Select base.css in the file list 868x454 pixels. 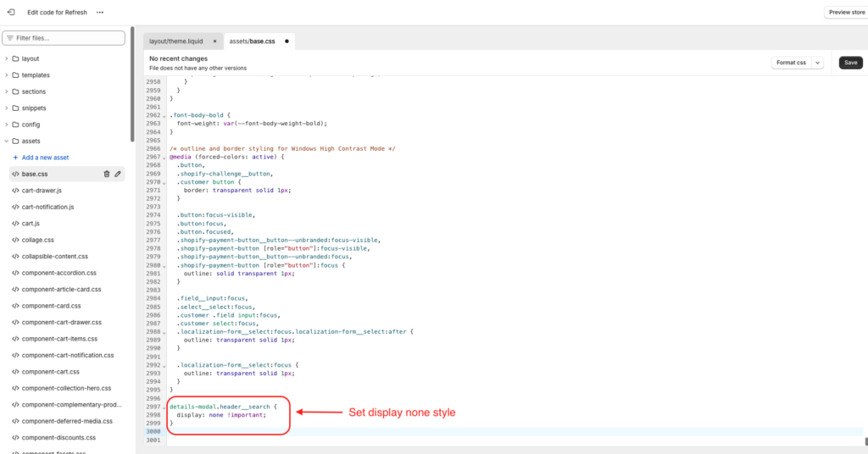tap(34, 174)
